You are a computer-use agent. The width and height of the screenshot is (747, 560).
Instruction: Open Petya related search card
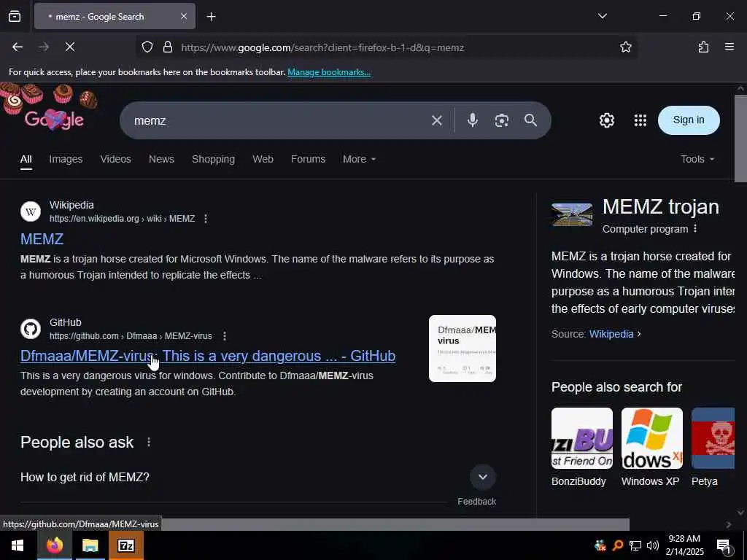click(x=713, y=447)
